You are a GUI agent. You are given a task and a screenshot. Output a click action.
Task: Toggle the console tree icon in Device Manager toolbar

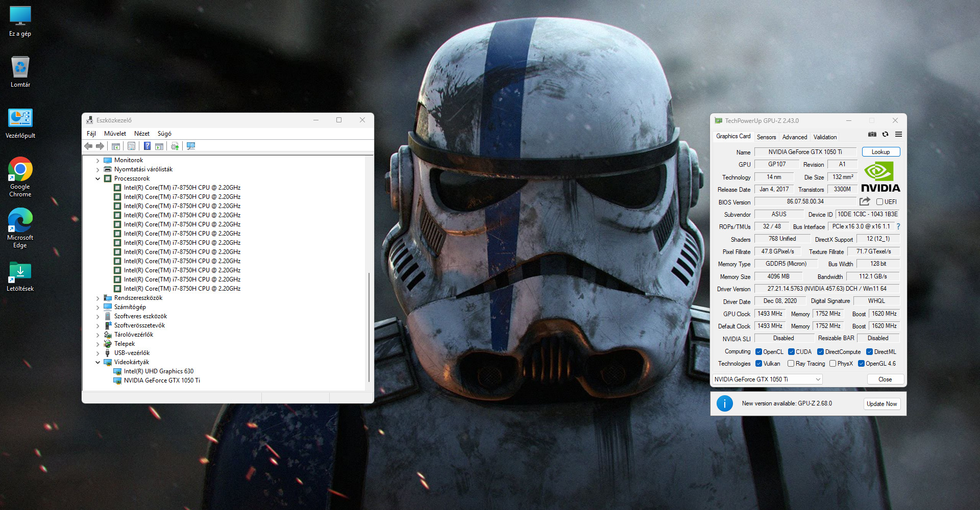(x=116, y=146)
